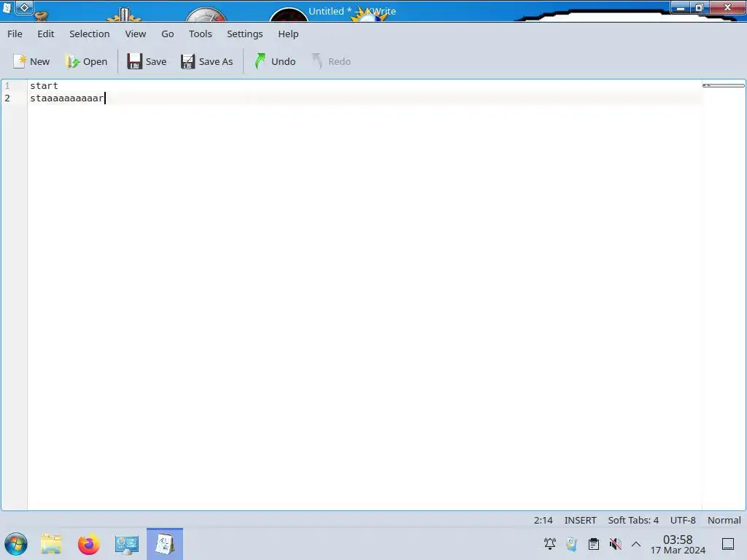Click the pin-on-all-desktops diamond icon in title bar
The image size is (747, 560).
[x=24, y=7]
